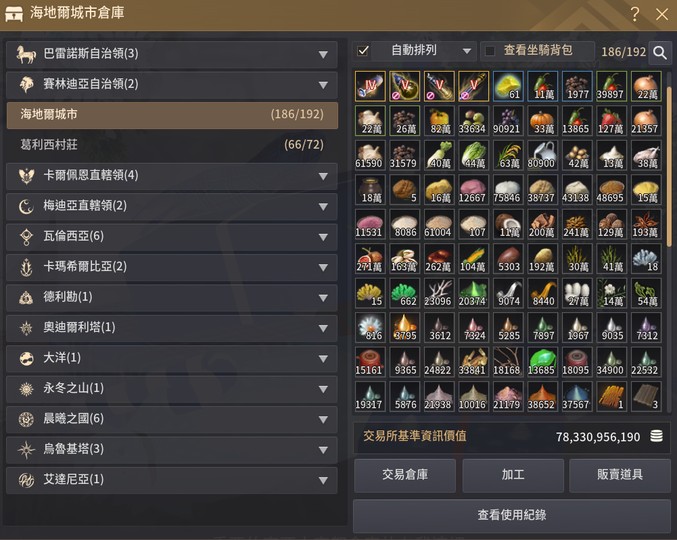Click the 查看使用紀錄 button

coord(512,515)
